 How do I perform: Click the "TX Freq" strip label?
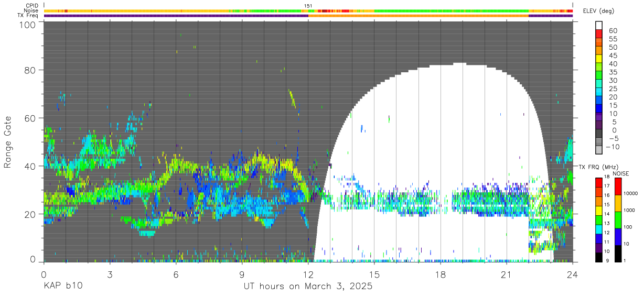point(28,15)
